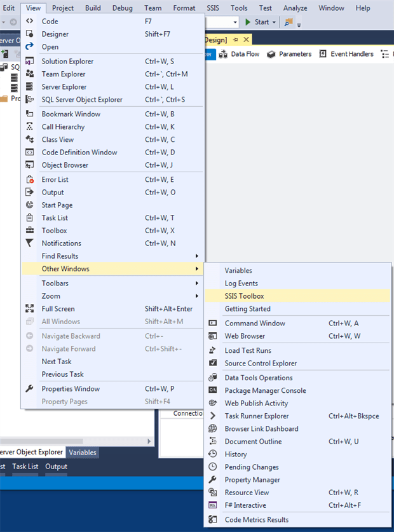Select Log Events in the submenu

297,283
